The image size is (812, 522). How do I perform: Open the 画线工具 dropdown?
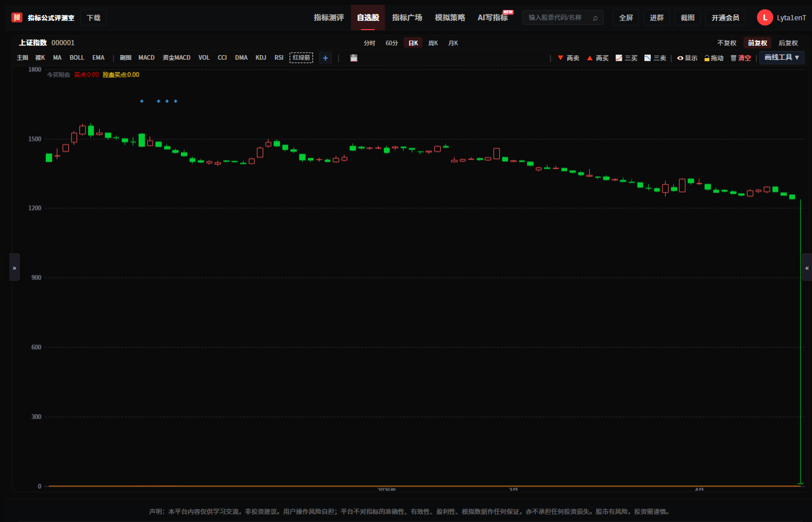click(x=782, y=57)
